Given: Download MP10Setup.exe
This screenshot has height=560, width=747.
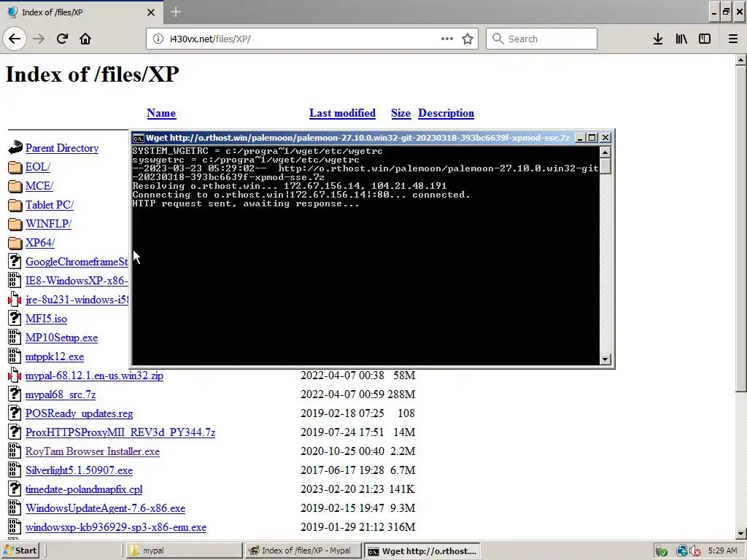Looking at the screenshot, I should pyautogui.click(x=61, y=338).
